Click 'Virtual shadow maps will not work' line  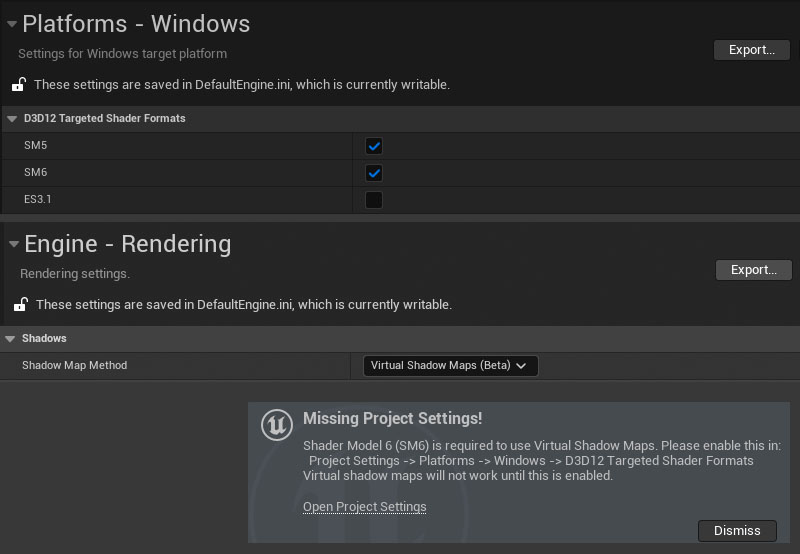click(458, 475)
